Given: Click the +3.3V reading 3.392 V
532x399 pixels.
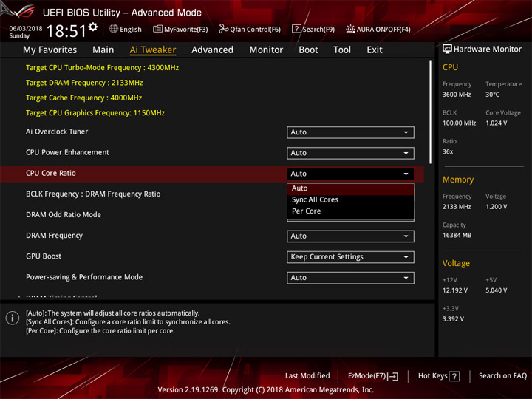Looking at the screenshot, I should 453,319.
